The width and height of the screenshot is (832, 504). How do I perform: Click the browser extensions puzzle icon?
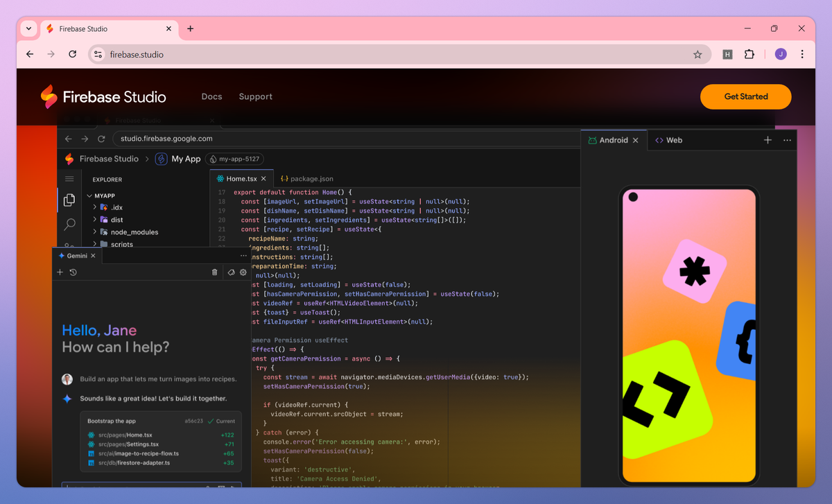click(749, 53)
